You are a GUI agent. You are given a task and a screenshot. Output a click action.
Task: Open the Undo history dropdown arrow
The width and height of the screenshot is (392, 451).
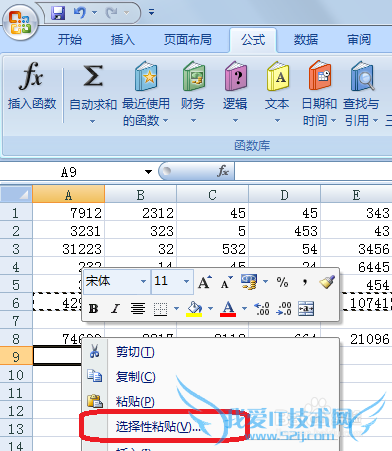coord(94,13)
